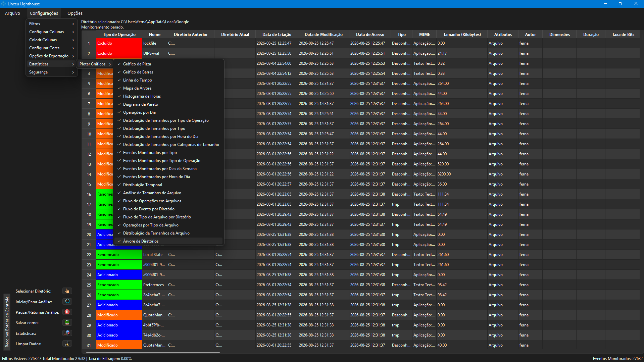Viewport: 644px width, 362px height.
Task: Click the blue Adicionado cell in row 24
Action: pos(119,274)
